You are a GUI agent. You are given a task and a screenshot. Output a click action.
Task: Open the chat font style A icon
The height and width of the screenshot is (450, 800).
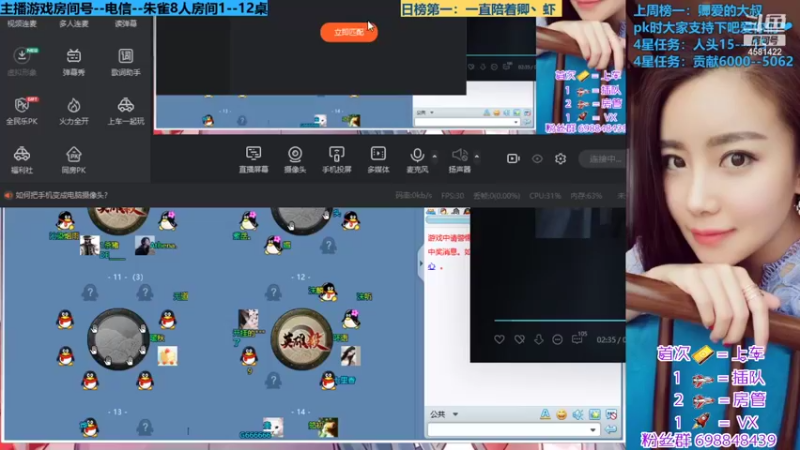545,414
